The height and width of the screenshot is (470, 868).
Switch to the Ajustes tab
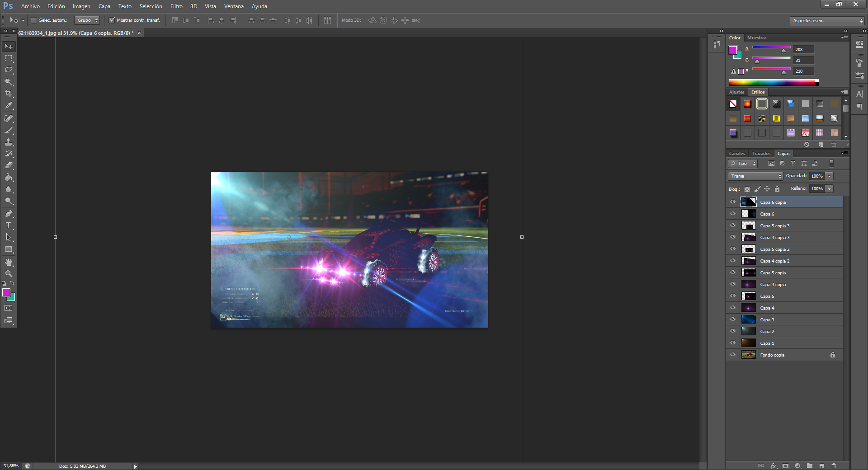(x=736, y=92)
